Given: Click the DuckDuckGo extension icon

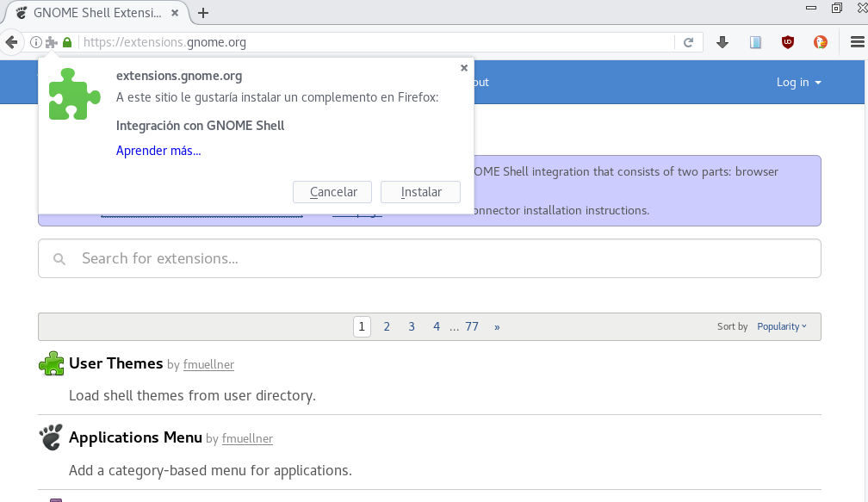Looking at the screenshot, I should click(821, 42).
